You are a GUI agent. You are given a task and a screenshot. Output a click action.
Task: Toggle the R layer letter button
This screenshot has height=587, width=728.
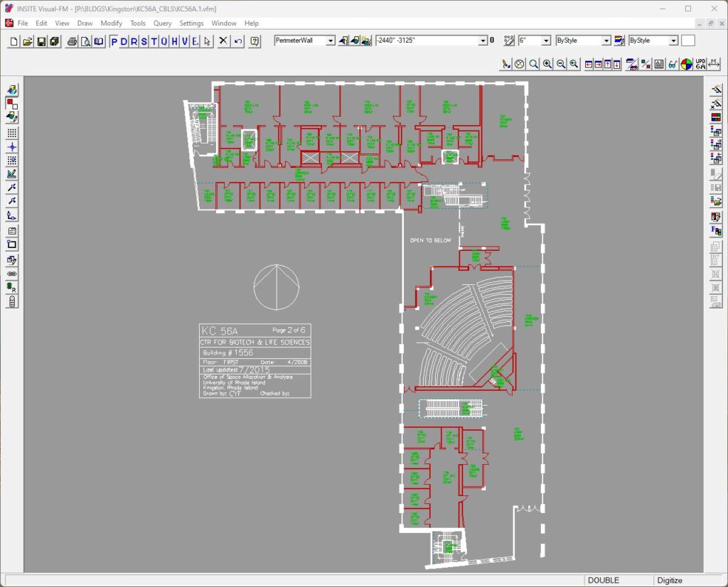click(x=134, y=41)
